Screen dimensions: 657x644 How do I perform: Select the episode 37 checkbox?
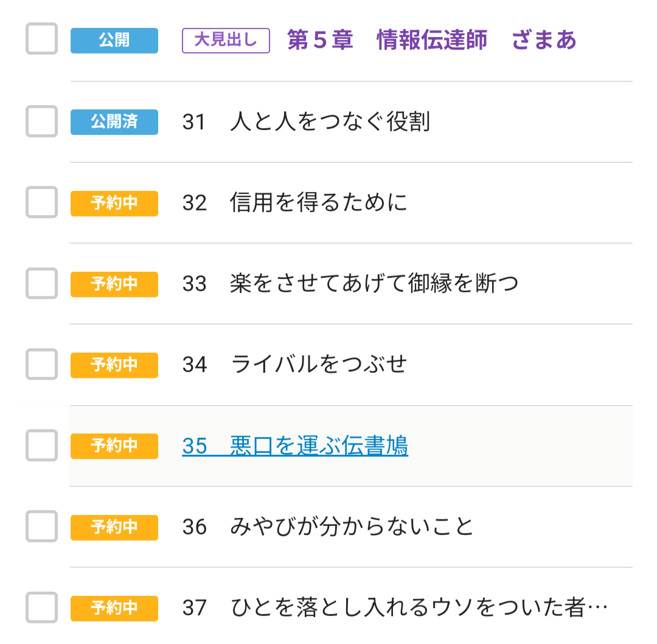pos(41,607)
